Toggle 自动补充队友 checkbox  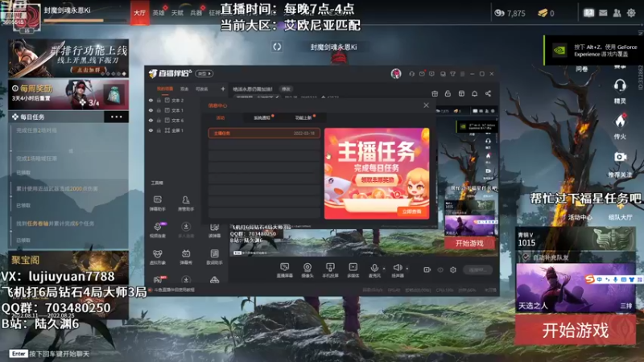[x=526, y=257]
